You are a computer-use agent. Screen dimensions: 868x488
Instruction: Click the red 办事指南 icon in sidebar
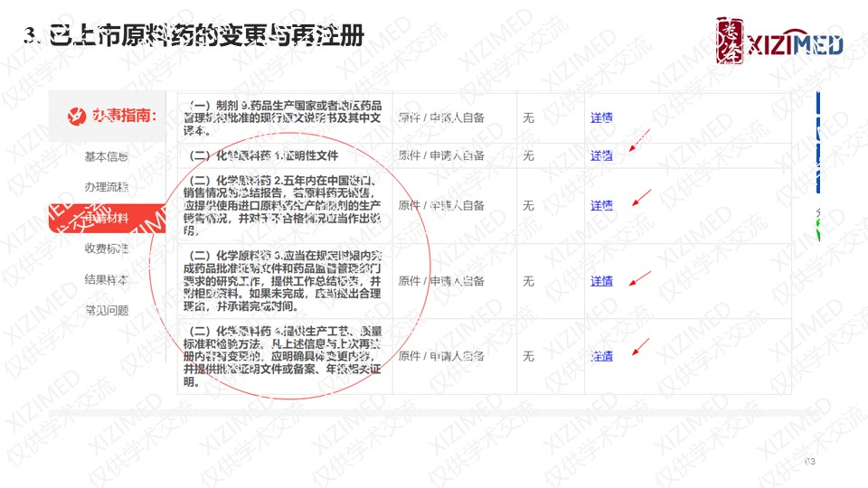pos(76,116)
